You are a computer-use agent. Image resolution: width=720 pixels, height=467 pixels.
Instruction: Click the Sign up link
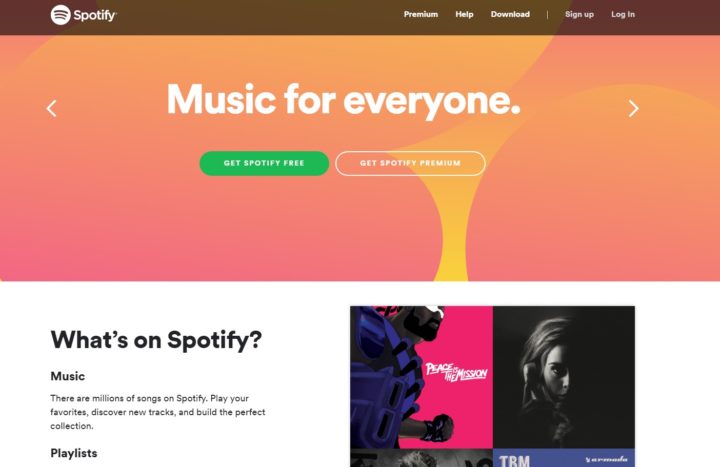click(x=579, y=14)
